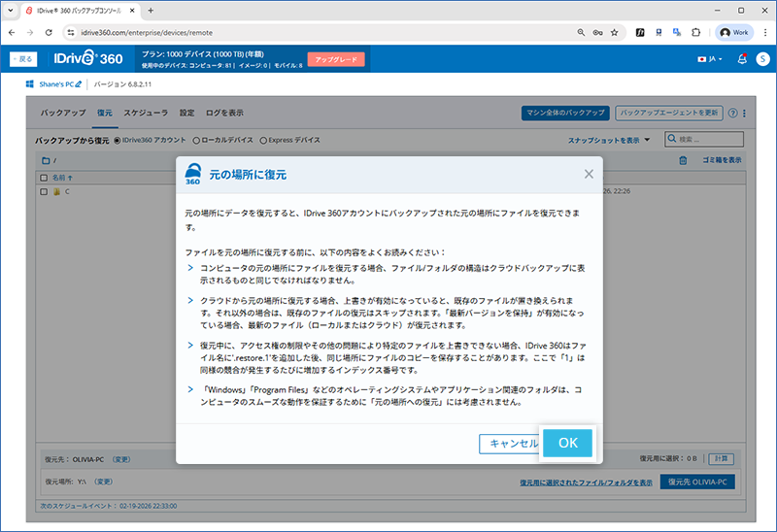Tick the checkbox next to folder C
Screen dimensions: 777x532
[44, 191]
